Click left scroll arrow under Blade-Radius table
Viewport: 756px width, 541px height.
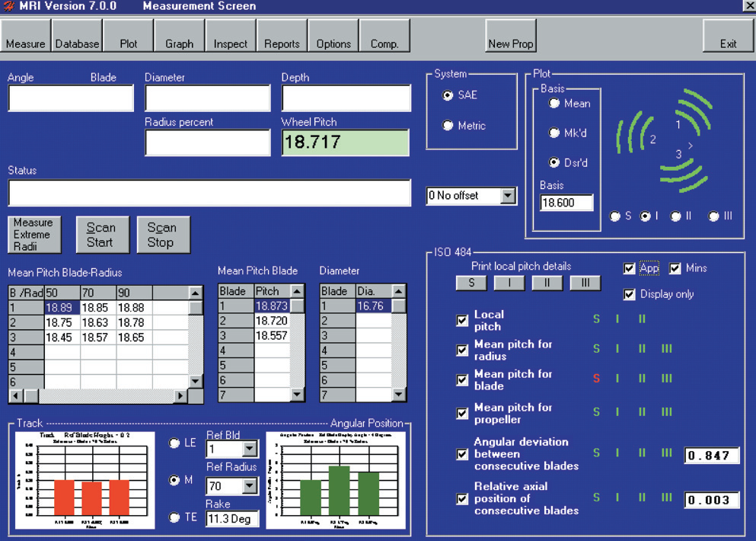point(15,395)
